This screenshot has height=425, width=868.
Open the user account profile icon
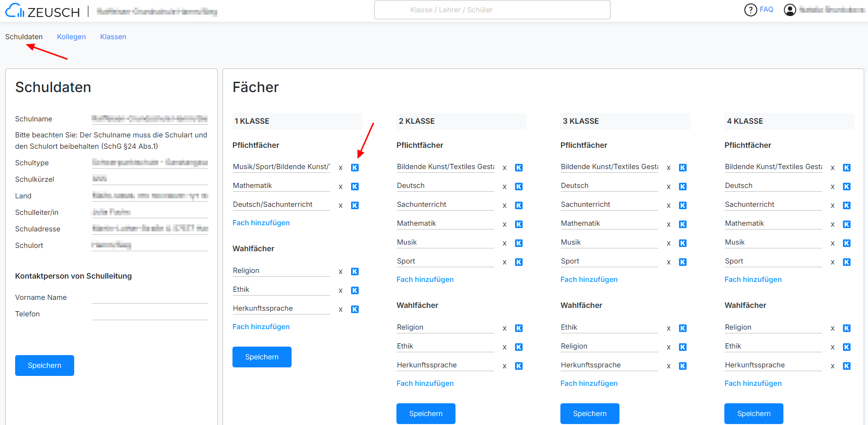(x=790, y=10)
